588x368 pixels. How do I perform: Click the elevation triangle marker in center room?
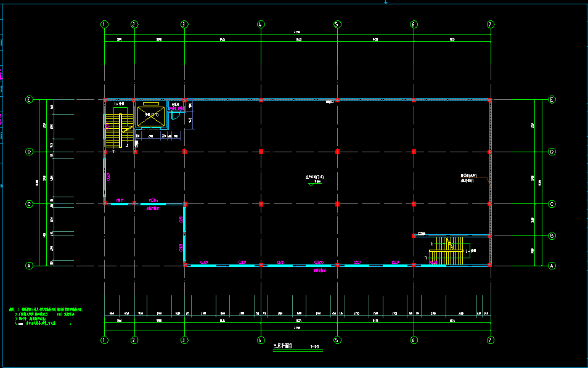pyautogui.click(x=310, y=185)
